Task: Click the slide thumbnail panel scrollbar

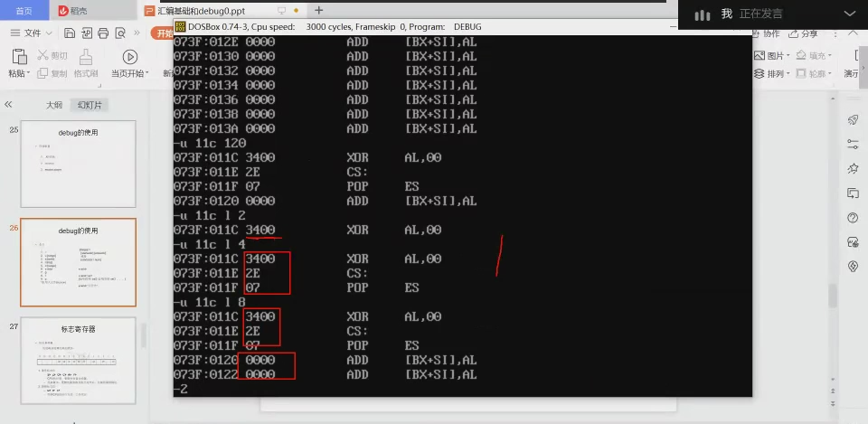Action: click(143, 335)
